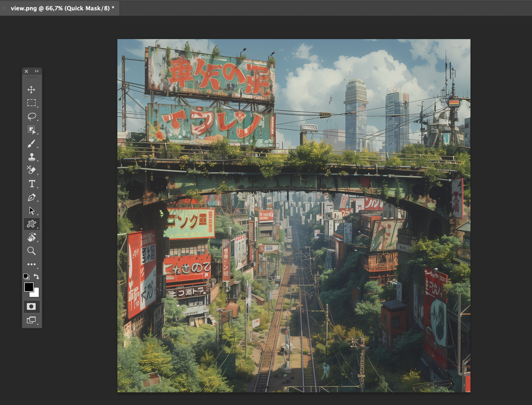Select the Eraser tool

[x=32, y=170]
